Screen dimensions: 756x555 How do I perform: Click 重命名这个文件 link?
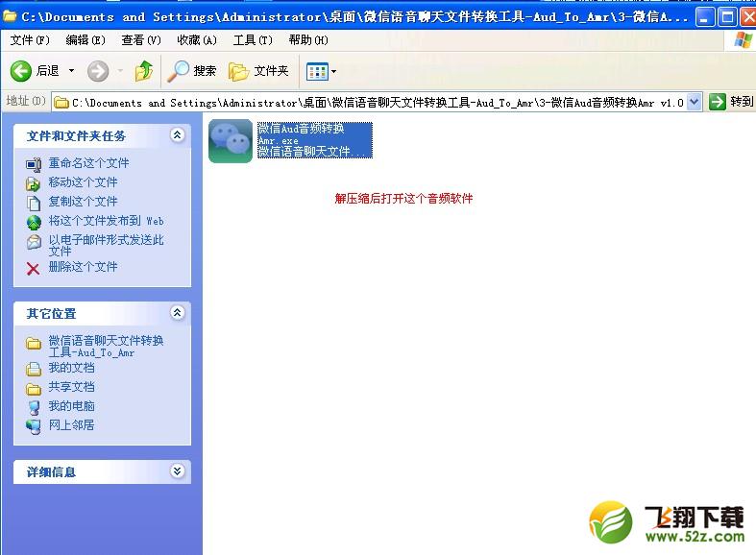[88, 163]
